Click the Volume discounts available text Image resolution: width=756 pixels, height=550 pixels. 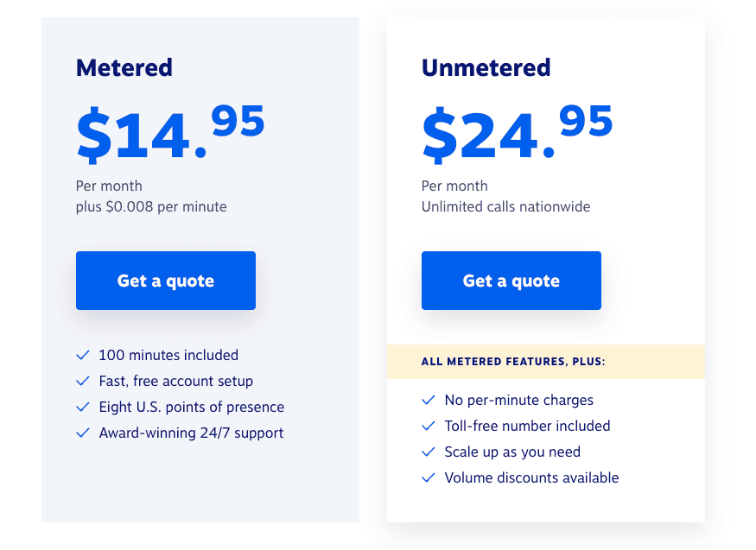point(531,477)
